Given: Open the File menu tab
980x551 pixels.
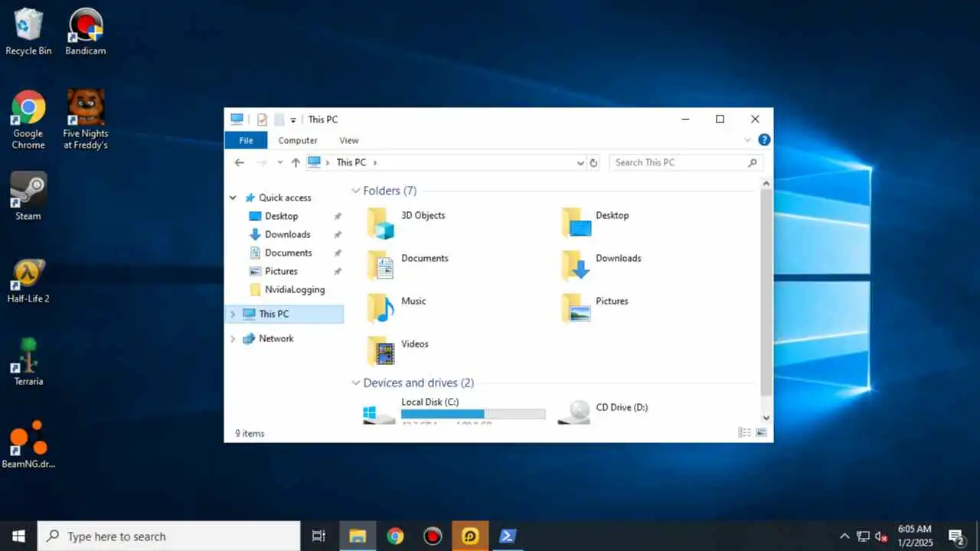Looking at the screenshot, I should (246, 140).
